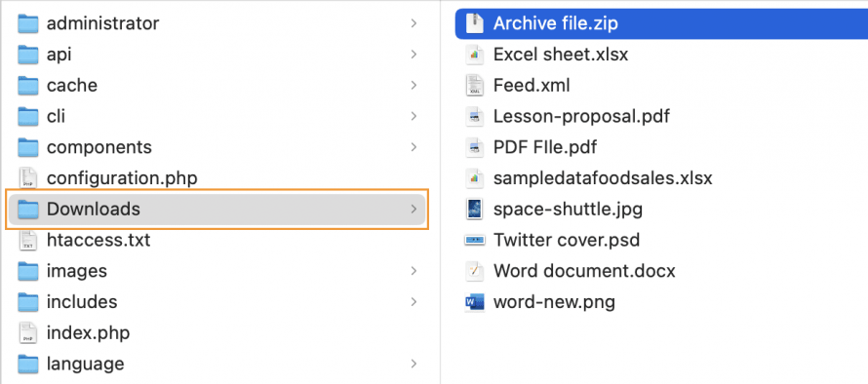Select the cache folder
Screen dimensions: 868x384
217,85
